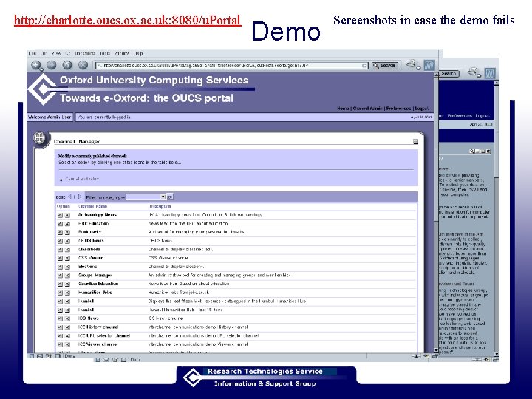Open the View menu
Image resolution: width=532 pixels, height=399 pixels.
(56, 53)
